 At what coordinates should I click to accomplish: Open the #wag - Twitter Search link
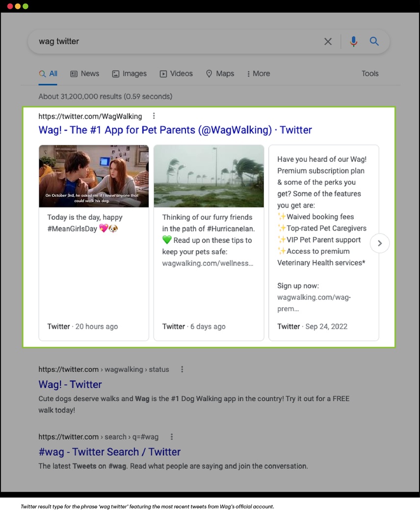point(109,452)
